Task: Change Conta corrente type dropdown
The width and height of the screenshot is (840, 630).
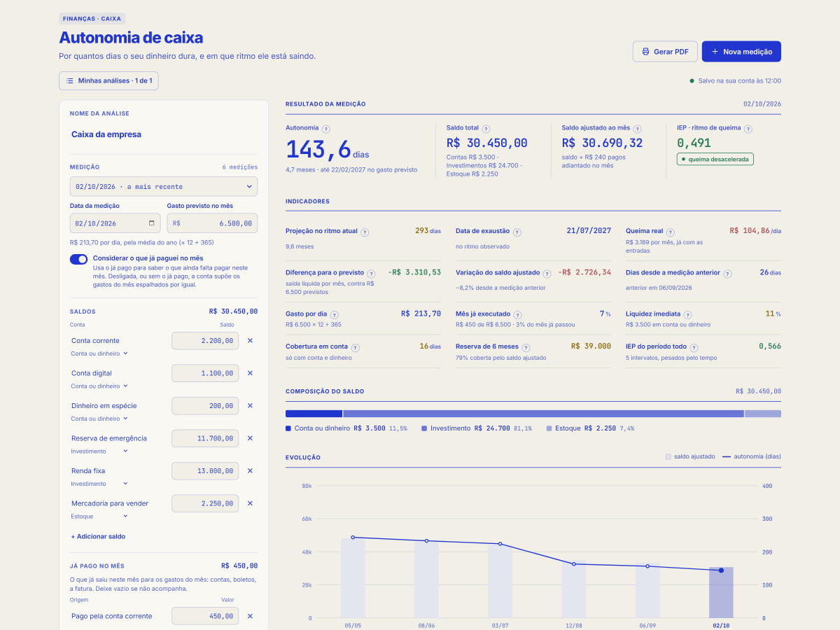Action: (100, 353)
